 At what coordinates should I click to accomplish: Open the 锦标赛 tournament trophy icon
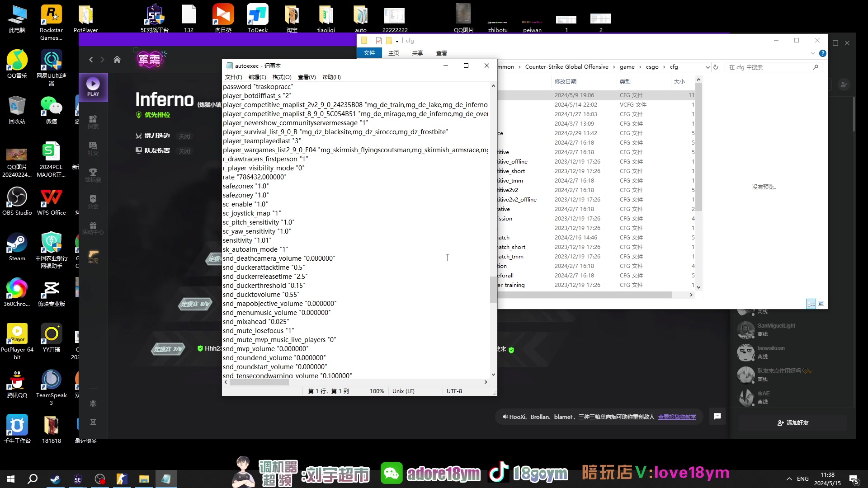pos(93,174)
